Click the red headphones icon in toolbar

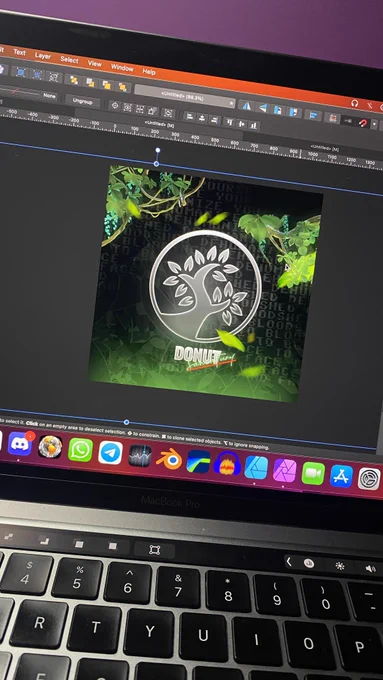355,103
